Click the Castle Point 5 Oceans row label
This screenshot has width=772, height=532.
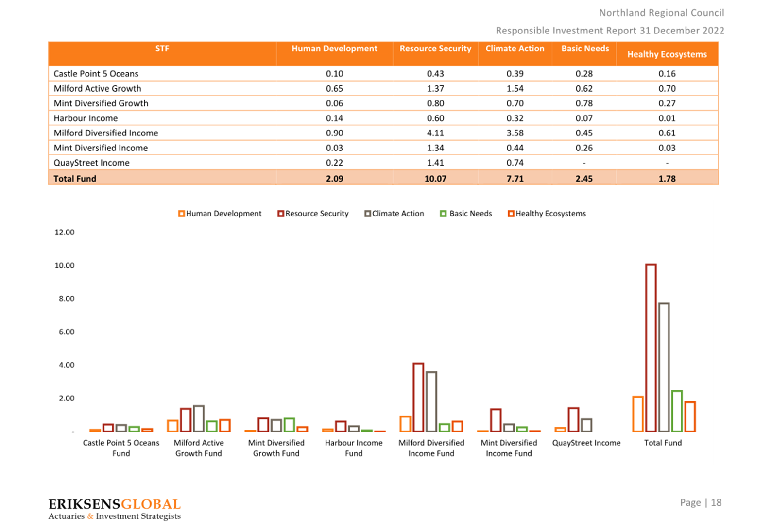point(96,74)
